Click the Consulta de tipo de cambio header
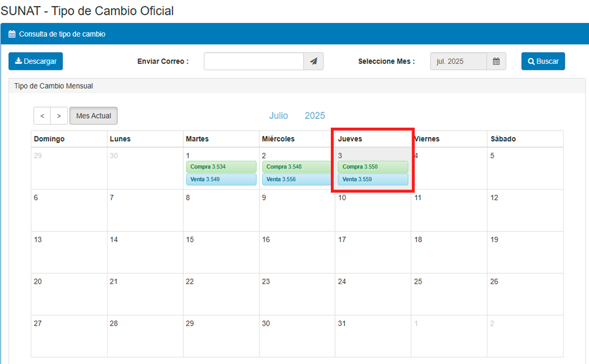The width and height of the screenshot is (589, 364). [x=63, y=34]
